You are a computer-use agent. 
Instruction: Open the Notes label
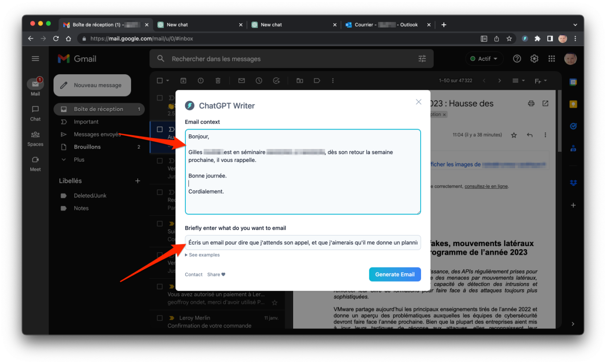point(81,208)
